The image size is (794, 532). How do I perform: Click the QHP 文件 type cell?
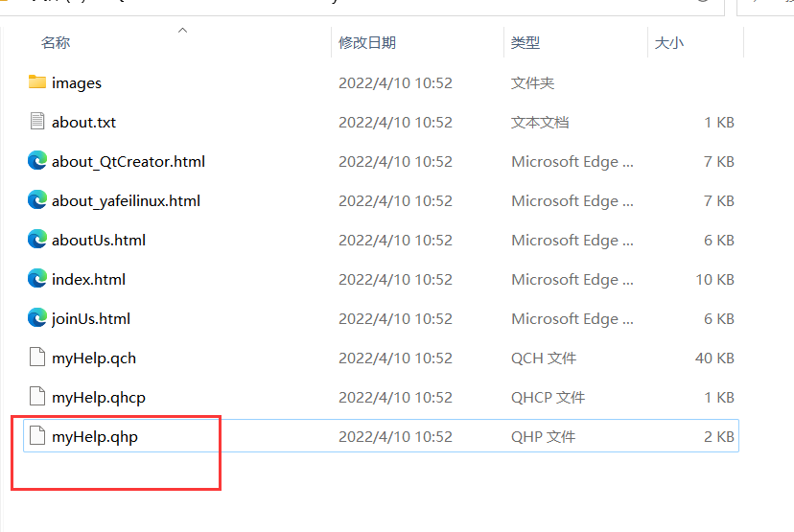coord(543,436)
